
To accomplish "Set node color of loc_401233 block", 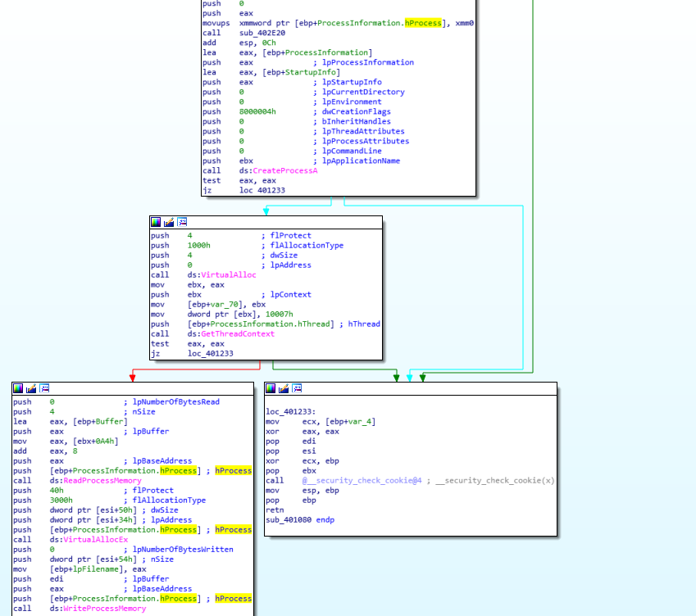I will point(271,388).
